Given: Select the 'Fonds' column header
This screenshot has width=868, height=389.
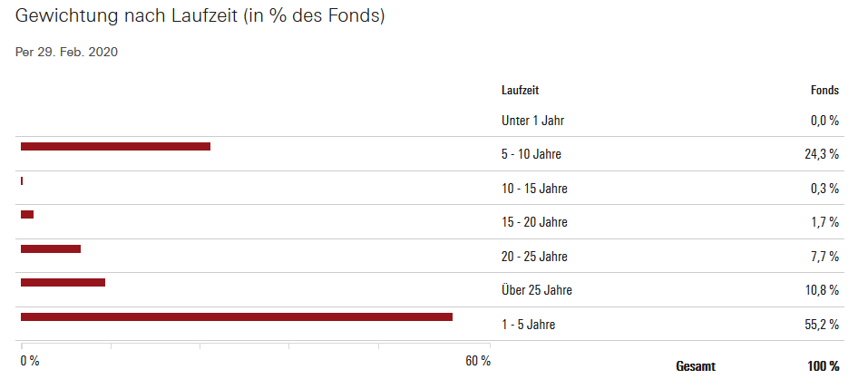Looking at the screenshot, I should point(824,91).
